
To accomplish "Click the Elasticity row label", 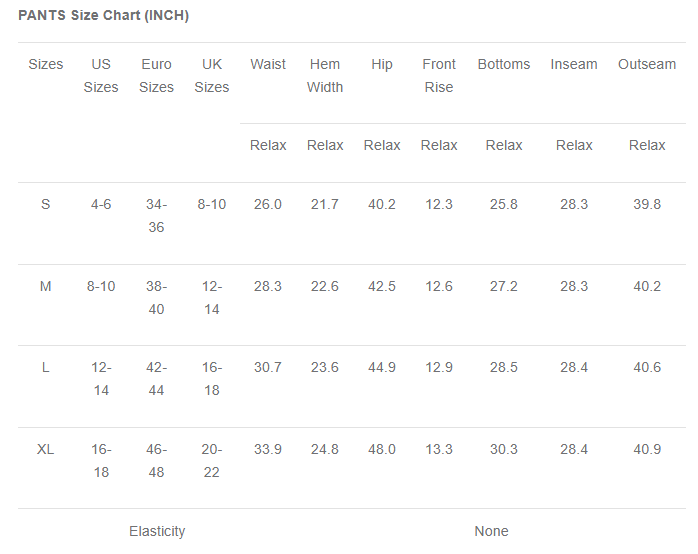I will pyautogui.click(x=157, y=531).
